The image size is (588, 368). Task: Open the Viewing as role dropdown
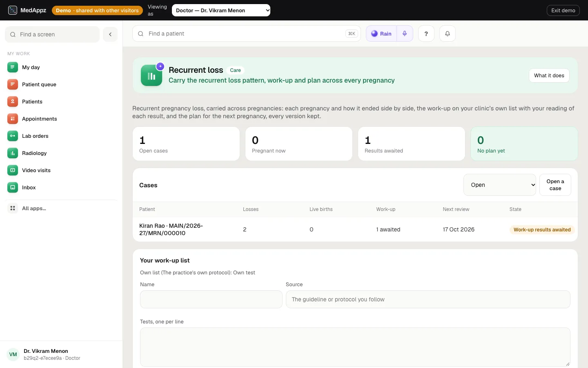[221, 10]
